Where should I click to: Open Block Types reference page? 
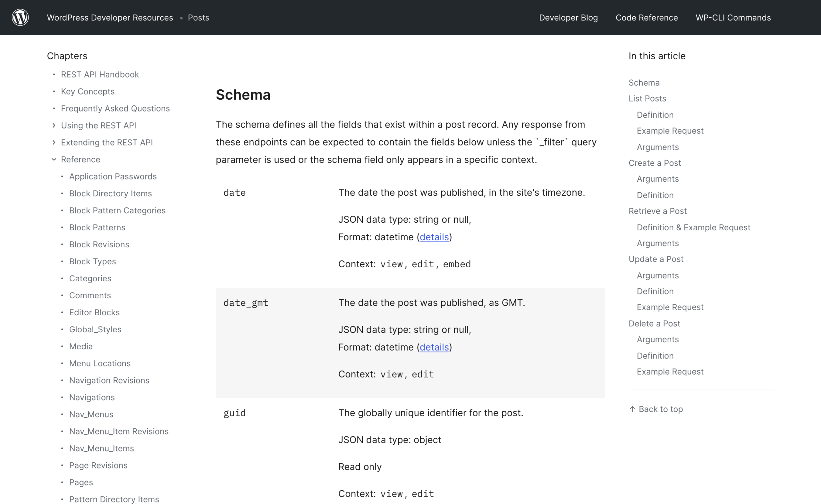point(92,261)
